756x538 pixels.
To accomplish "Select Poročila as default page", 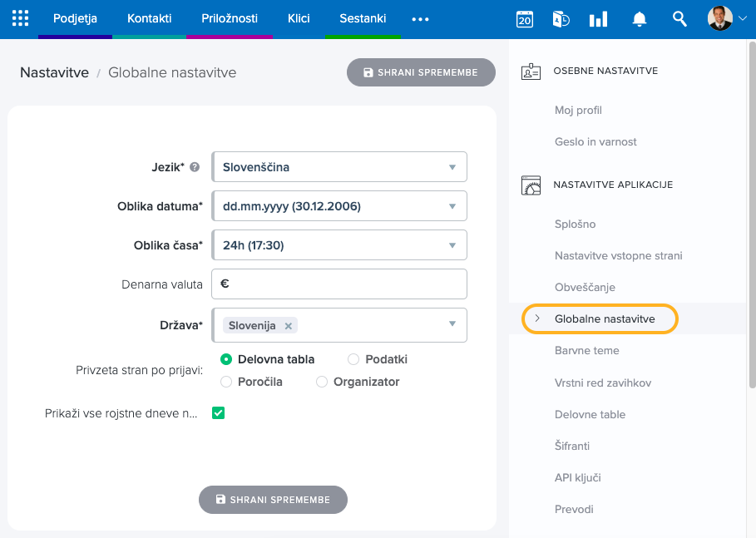I will 226,382.
